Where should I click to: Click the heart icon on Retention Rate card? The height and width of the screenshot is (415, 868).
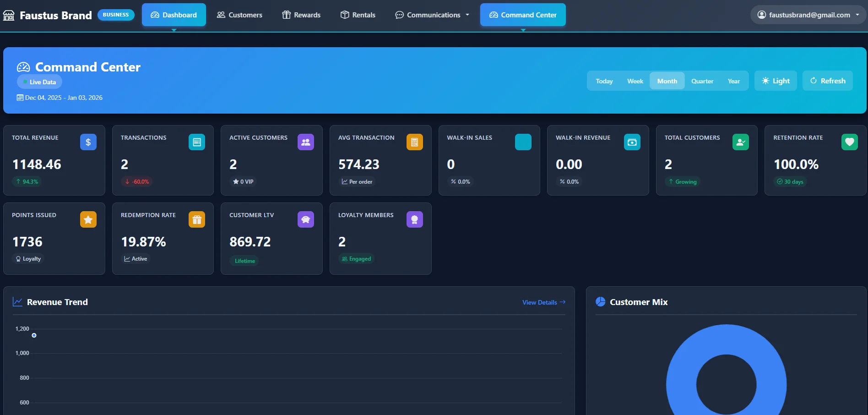point(850,142)
